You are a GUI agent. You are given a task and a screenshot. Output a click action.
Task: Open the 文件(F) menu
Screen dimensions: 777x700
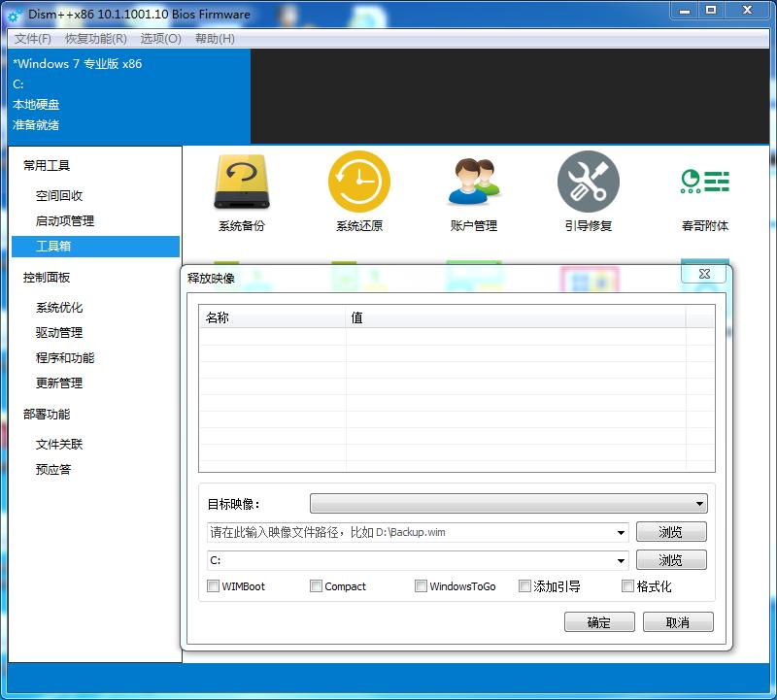32,40
